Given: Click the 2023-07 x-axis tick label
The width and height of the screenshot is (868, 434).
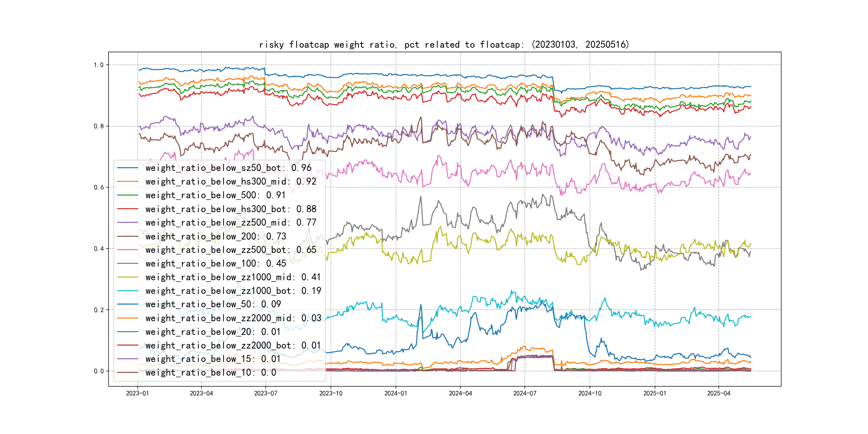Looking at the screenshot, I should pyautogui.click(x=265, y=393).
